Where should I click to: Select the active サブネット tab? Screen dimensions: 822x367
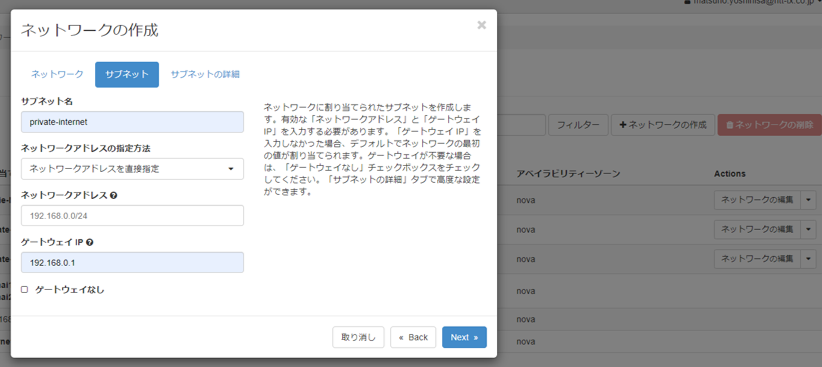pyautogui.click(x=127, y=74)
